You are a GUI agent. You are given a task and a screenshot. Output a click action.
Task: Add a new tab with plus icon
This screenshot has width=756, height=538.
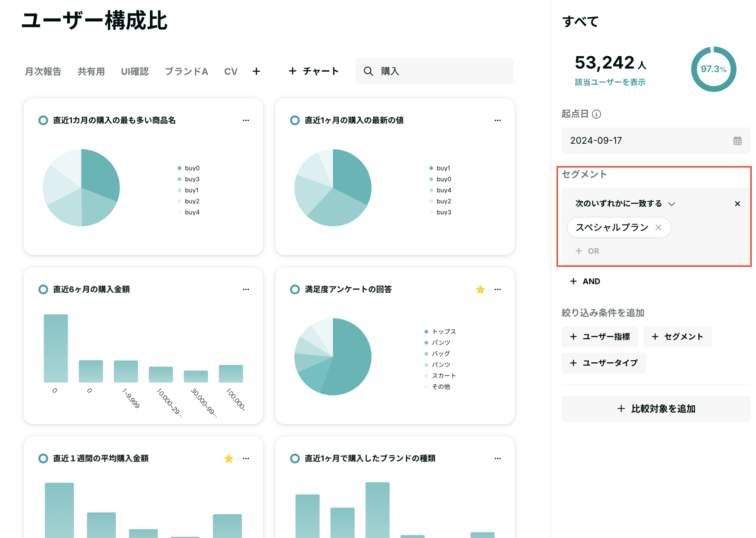pos(256,71)
